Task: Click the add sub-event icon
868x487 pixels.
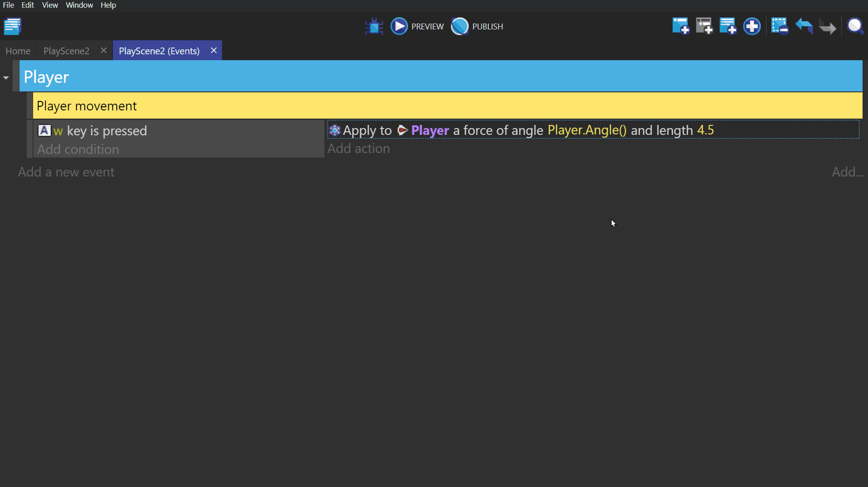Action: [704, 26]
